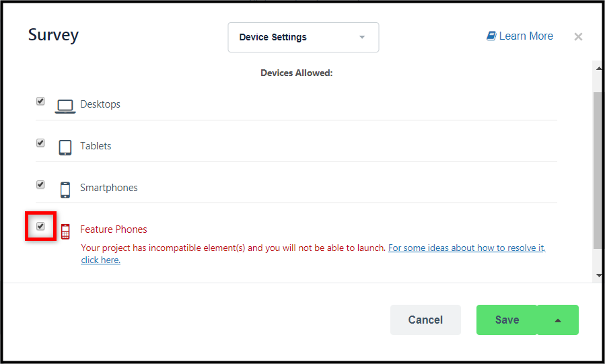Image resolution: width=605 pixels, height=364 pixels.
Task: Click the Smartphones device icon
Action: click(x=65, y=190)
